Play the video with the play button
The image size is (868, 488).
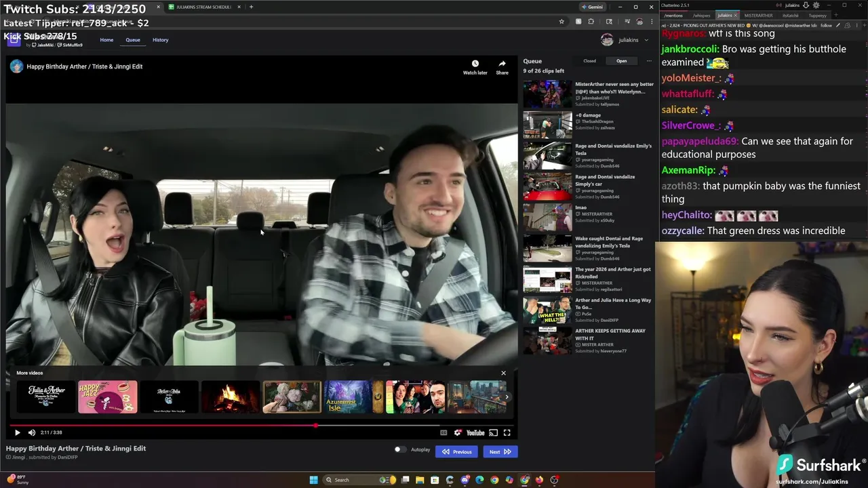click(17, 432)
